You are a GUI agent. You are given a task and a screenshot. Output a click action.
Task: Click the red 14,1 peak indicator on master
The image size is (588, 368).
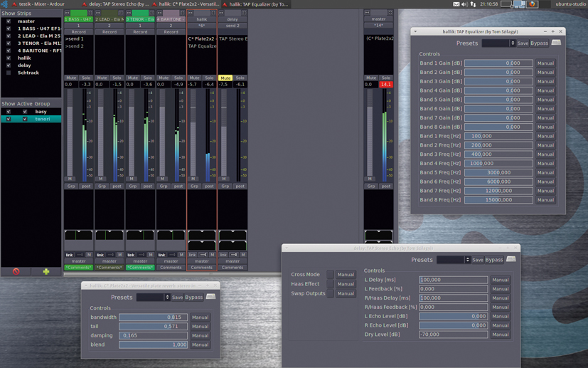(386, 85)
